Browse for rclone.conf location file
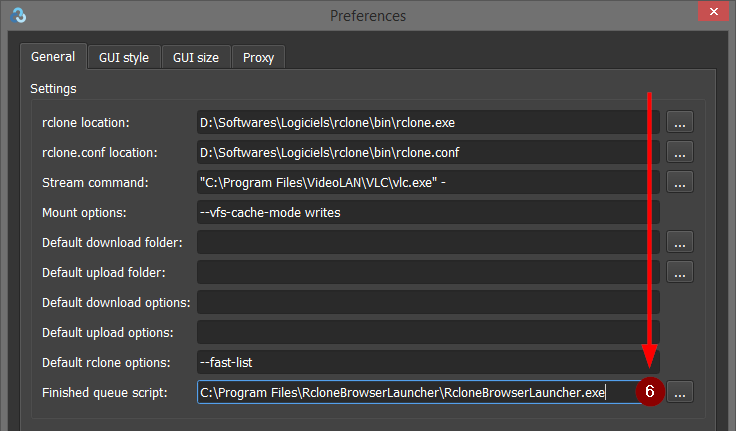 (680, 153)
